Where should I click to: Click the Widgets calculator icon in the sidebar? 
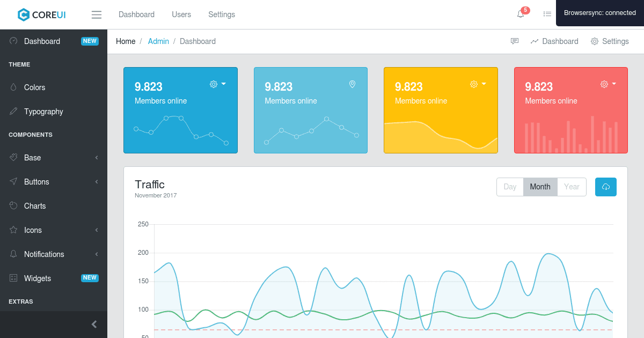[13, 278]
